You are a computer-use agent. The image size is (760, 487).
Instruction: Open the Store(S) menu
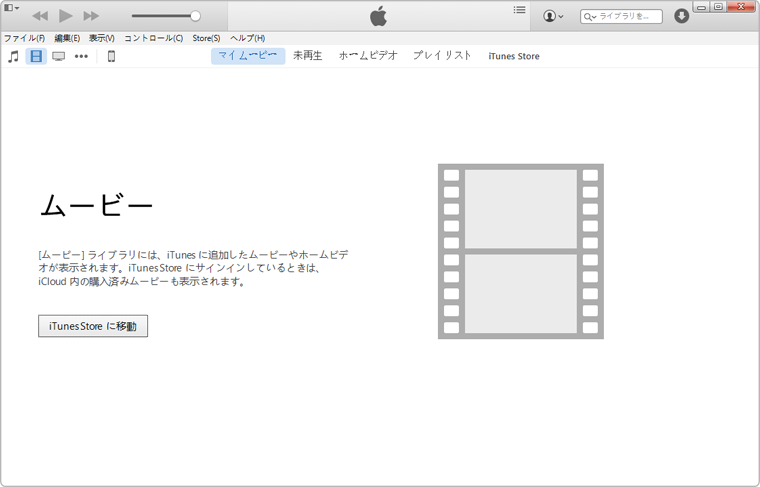[206, 38]
